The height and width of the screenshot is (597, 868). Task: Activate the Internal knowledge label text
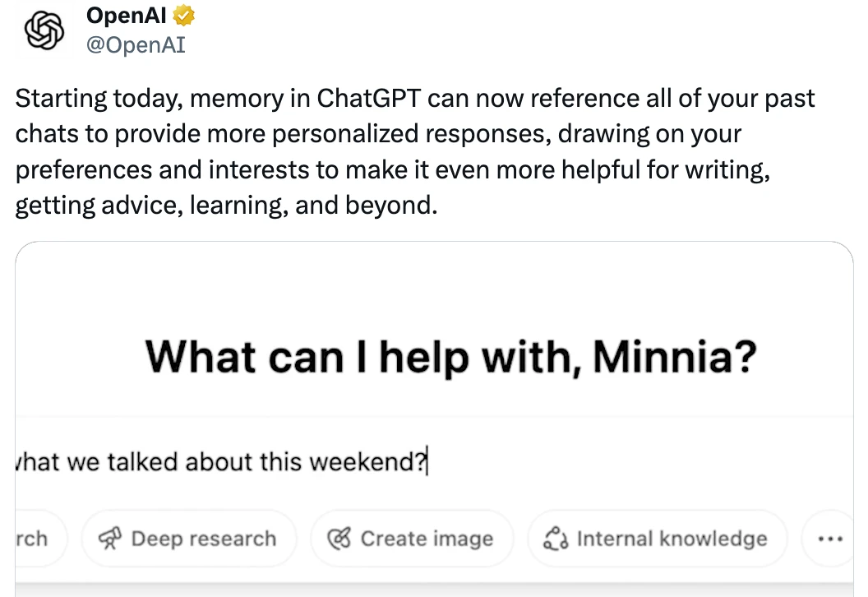672,539
